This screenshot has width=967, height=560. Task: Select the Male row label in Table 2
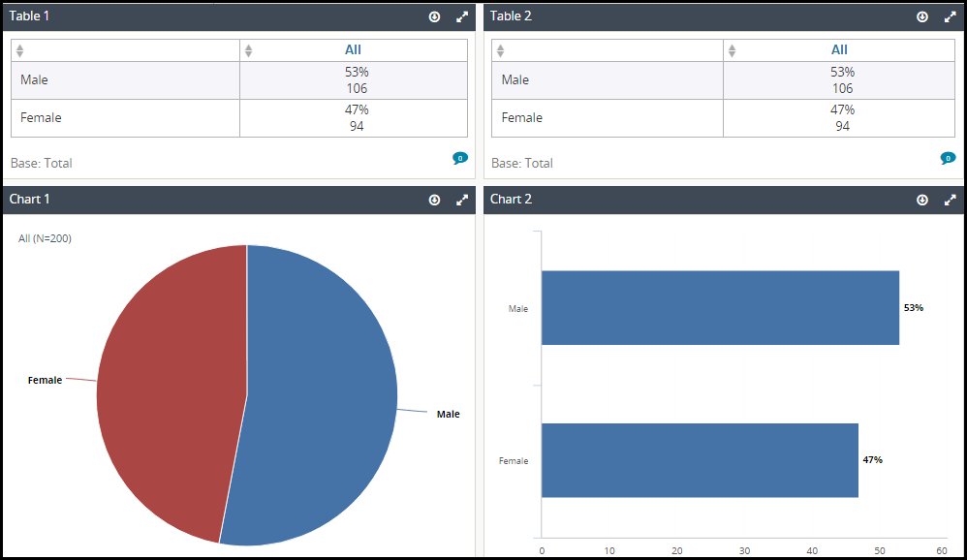tap(515, 80)
